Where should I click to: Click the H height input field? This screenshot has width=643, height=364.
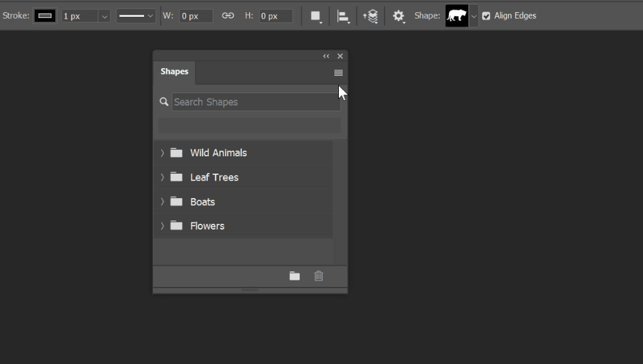pyautogui.click(x=276, y=16)
